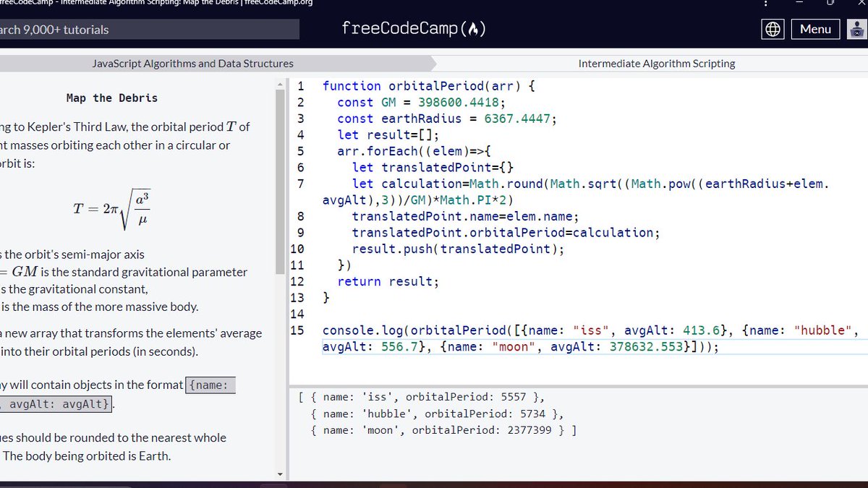Click the freeCodeCamp flame icon

click(x=473, y=30)
